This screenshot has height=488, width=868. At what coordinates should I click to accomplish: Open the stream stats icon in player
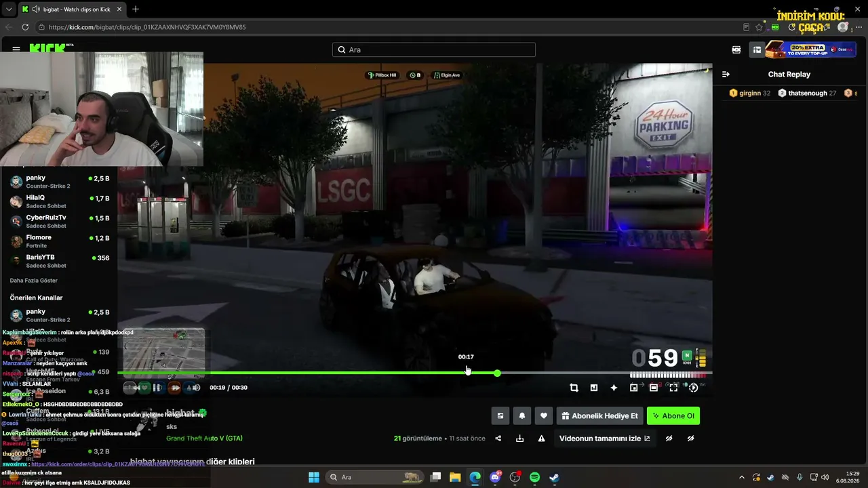(594, 388)
